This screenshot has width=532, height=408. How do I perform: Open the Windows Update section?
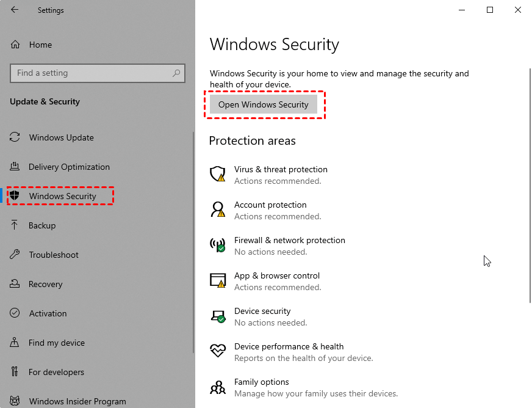(61, 137)
